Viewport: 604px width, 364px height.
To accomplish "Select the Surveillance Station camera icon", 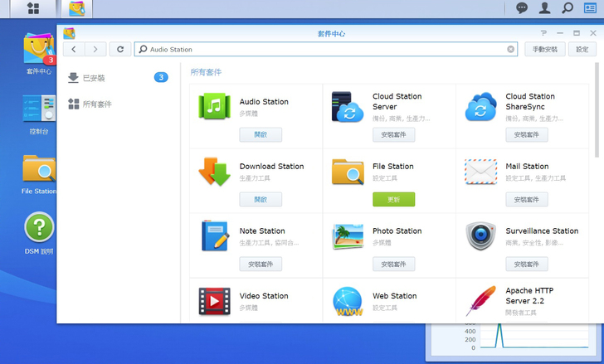I will click(x=480, y=235).
